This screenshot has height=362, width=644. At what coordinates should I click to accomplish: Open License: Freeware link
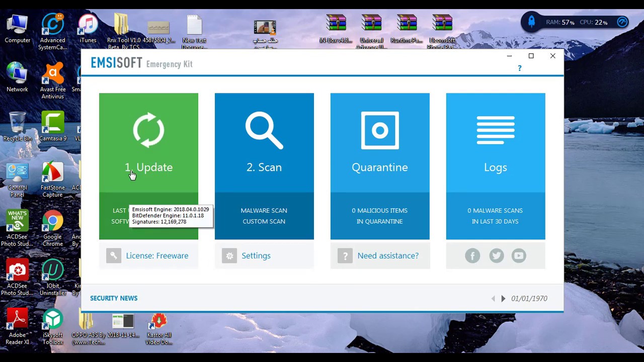(x=157, y=256)
